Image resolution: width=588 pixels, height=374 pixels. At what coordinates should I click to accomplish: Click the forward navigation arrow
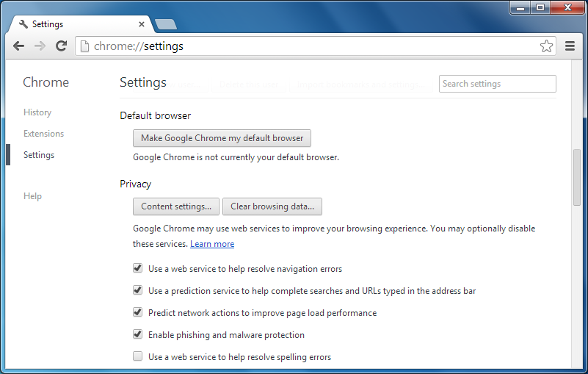pyautogui.click(x=40, y=46)
